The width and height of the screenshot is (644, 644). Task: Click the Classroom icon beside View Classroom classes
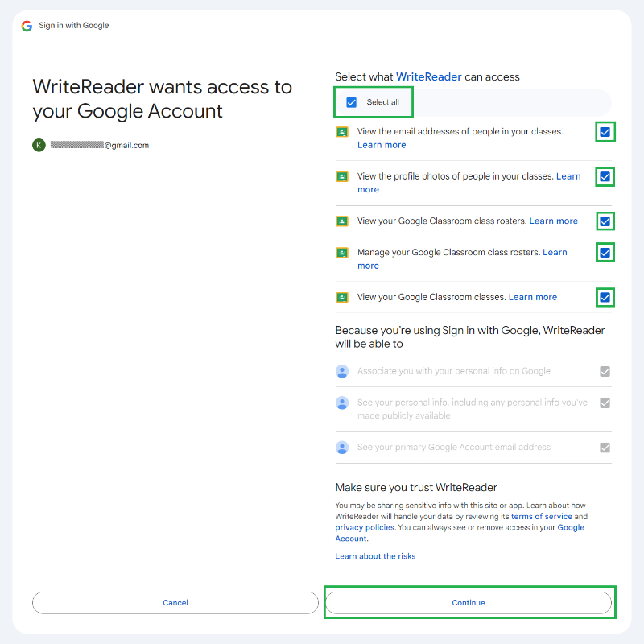pos(341,297)
